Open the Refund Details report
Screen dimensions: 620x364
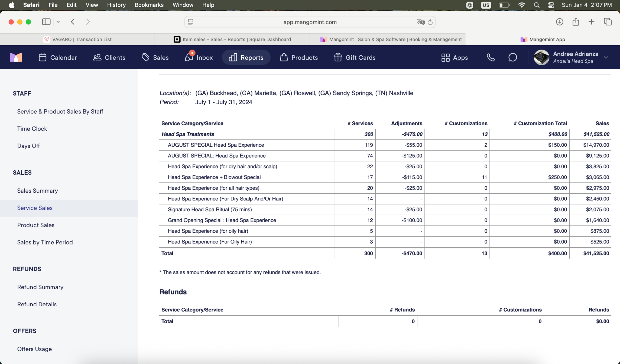tap(37, 304)
